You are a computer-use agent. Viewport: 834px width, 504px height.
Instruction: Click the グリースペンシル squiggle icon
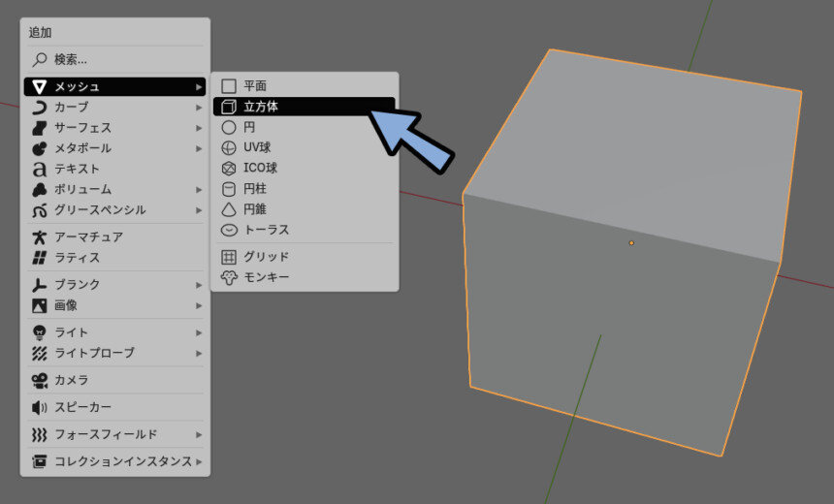(40, 210)
